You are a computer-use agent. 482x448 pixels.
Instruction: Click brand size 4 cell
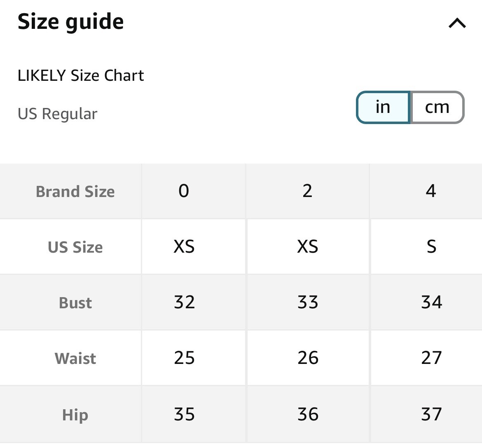click(x=431, y=191)
